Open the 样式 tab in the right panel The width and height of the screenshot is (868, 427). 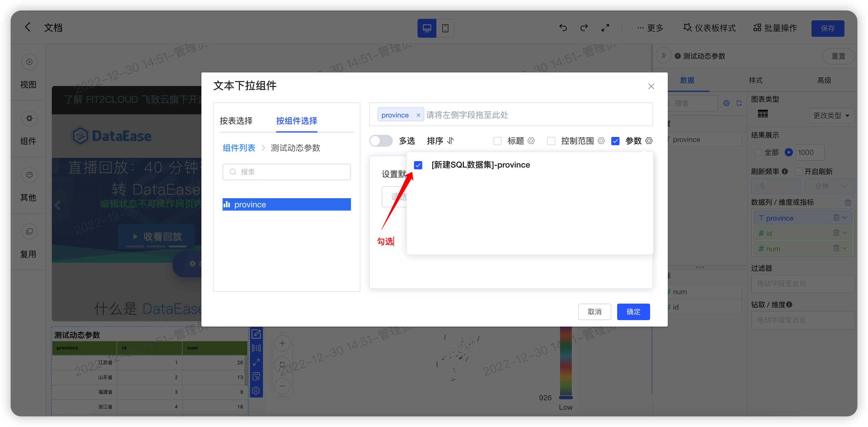pos(755,81)
